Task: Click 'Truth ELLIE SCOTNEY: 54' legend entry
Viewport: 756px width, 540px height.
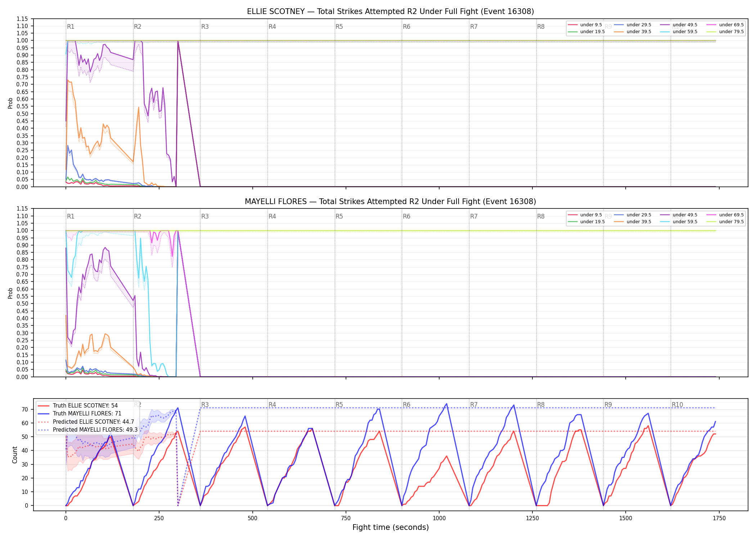Action: tap(78, 405)
